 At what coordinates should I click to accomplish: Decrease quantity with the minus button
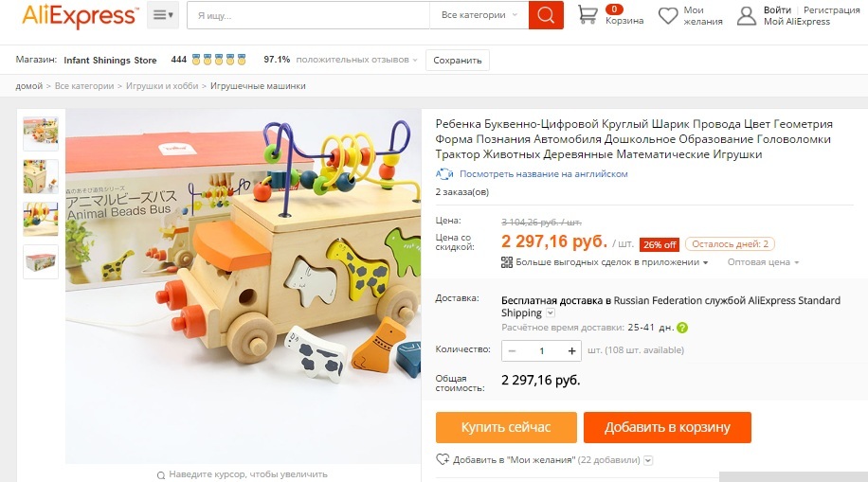[512, 351]
